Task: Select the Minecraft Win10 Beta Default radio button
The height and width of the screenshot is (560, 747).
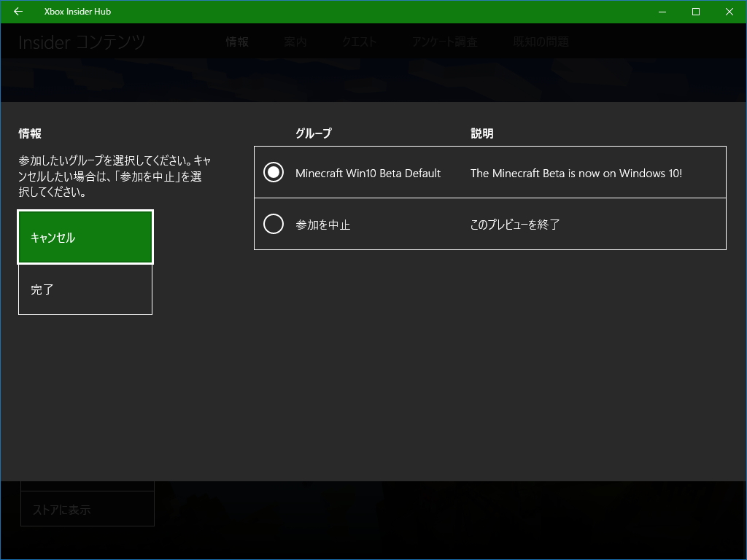Action: tap(274, 172)
